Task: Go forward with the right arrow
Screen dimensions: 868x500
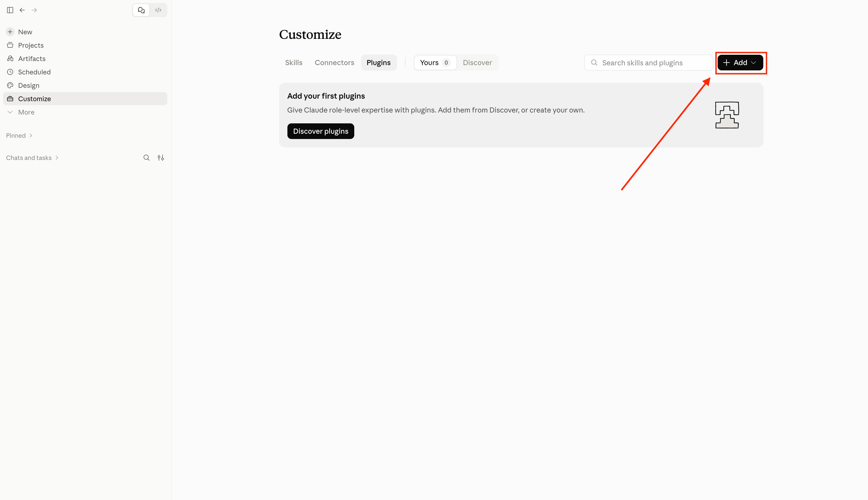Action: tap(34, 10)
